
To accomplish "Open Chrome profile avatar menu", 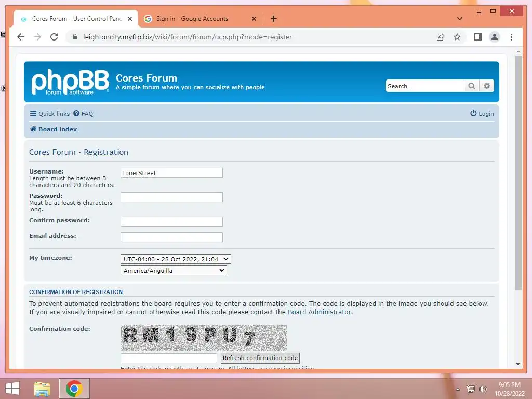I will [x=495, y=37].
